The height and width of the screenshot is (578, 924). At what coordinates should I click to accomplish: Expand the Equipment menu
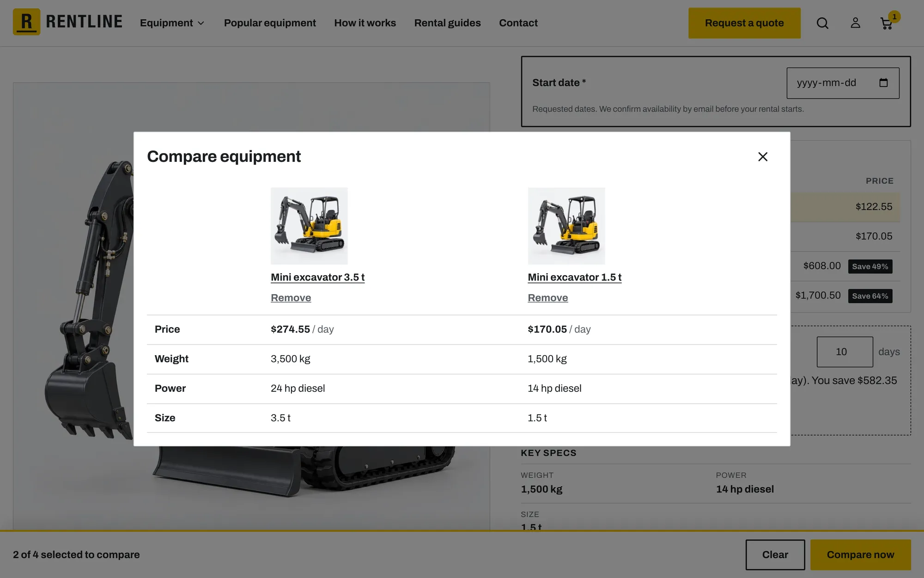click(172, 23)
